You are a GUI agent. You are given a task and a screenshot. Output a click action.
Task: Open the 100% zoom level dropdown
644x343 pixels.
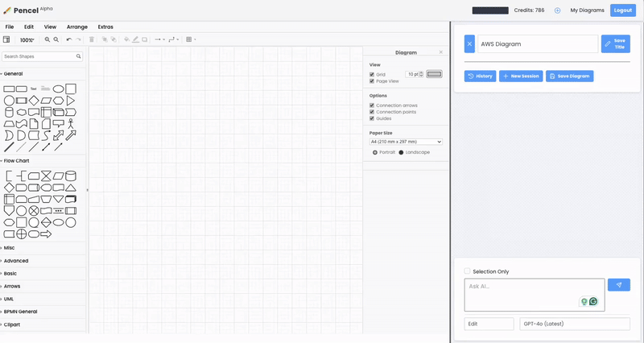[x=27, y=39]
